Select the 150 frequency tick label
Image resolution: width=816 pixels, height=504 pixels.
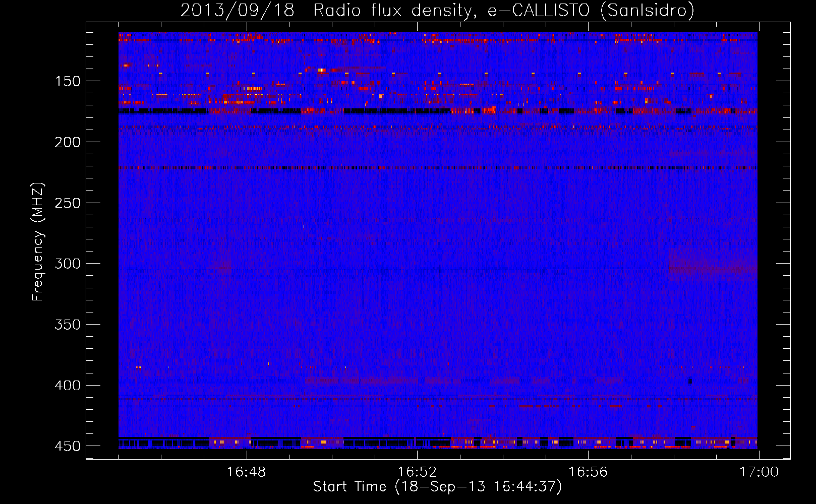click(x=67, y=82)
